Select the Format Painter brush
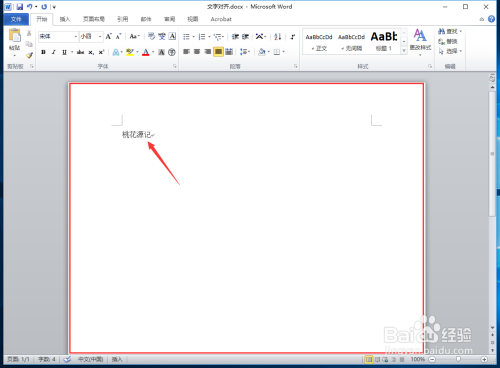Screen dimensions: 500x368 pos(29,55)
